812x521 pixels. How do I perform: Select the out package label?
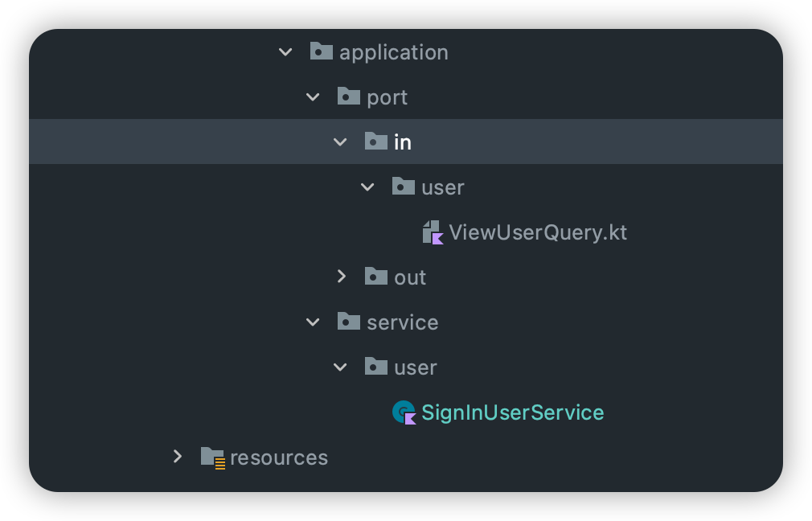[x=410, y=278]
